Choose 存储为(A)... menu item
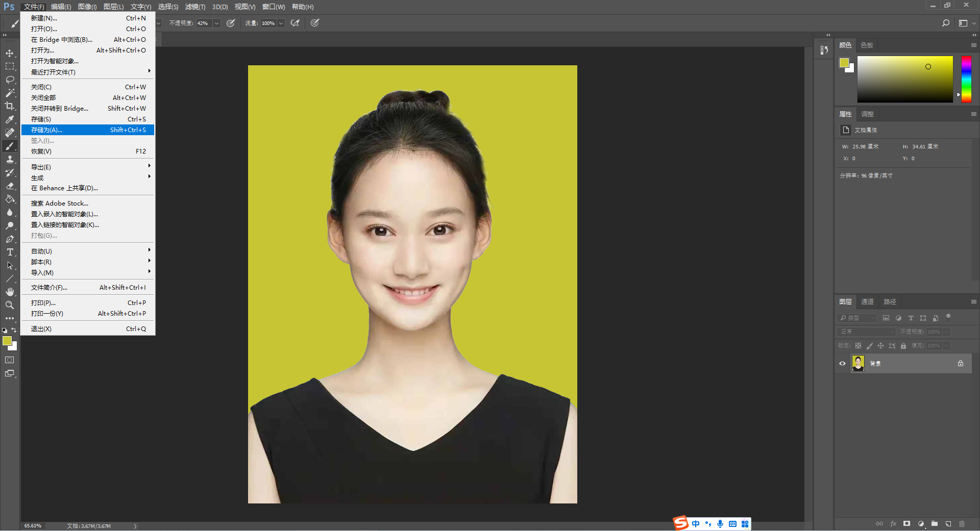Image resolution: width=980 pixels, height=531 pixels. pyautogui.click(x=88, y=130)
